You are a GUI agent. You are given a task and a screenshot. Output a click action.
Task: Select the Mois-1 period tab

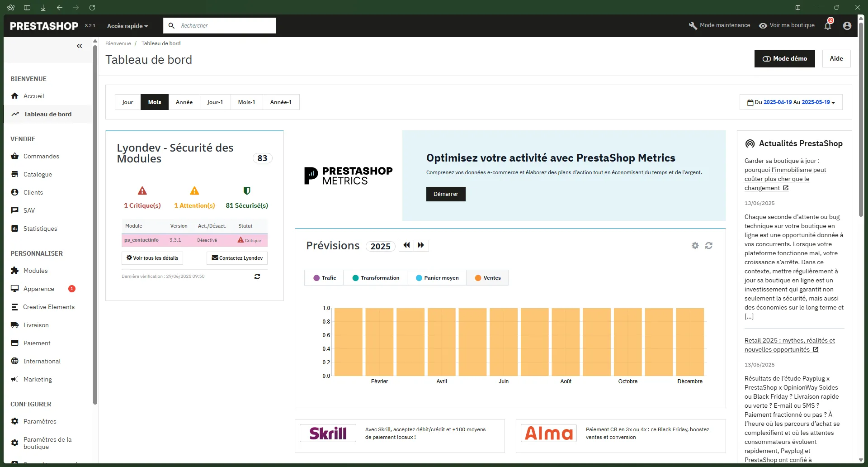(x=246, y=102)
